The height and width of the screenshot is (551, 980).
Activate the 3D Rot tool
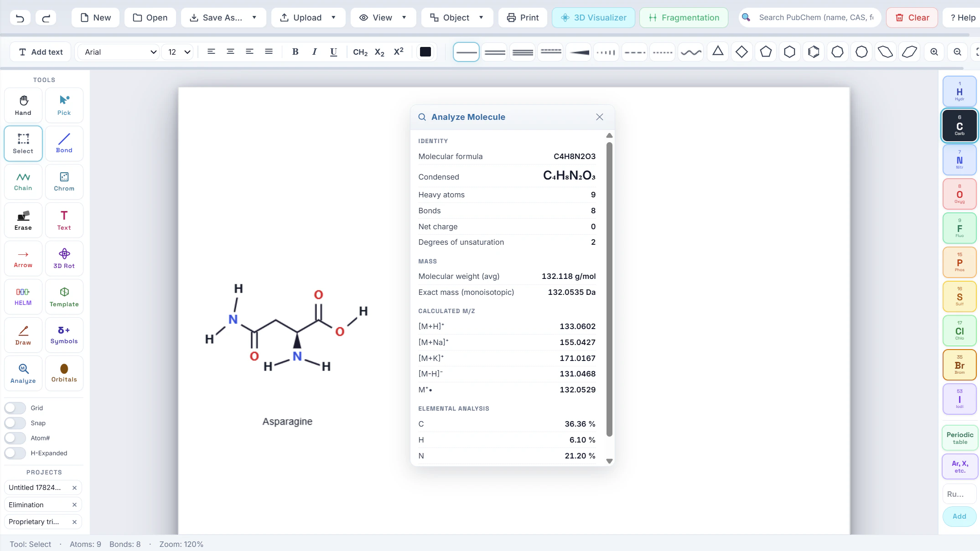coord(64,258)
